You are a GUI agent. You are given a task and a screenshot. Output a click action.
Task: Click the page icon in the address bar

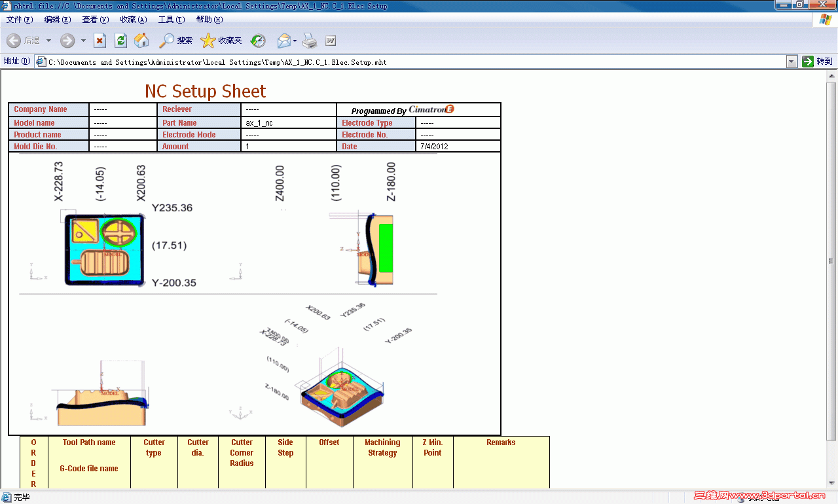[41, 62]
